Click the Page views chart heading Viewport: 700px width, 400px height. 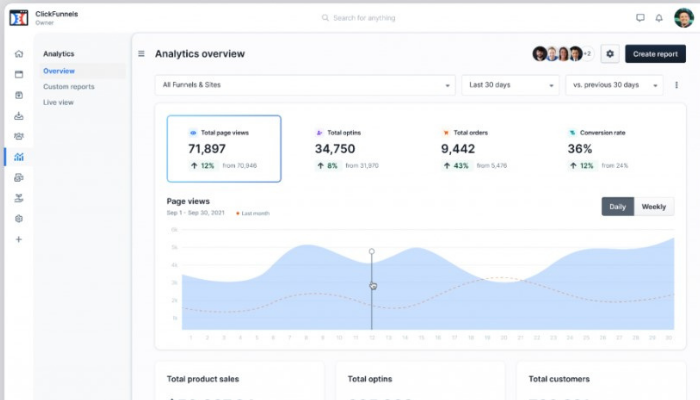(188, 201)
